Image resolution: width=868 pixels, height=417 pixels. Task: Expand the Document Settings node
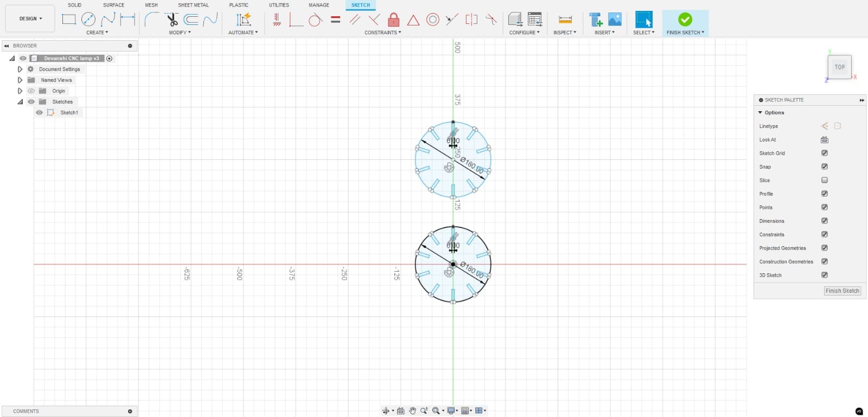20,69
